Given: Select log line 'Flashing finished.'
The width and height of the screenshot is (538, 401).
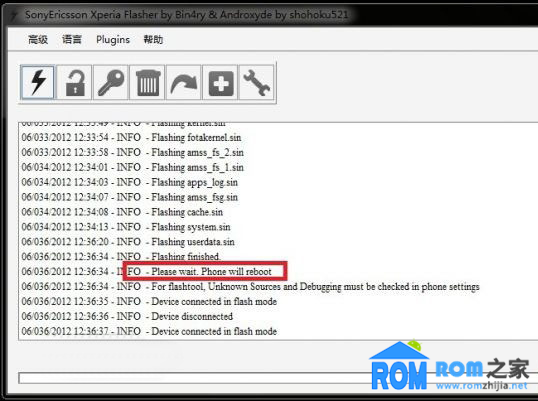Looking at the screenshot, I should click(x=121, y=257).
